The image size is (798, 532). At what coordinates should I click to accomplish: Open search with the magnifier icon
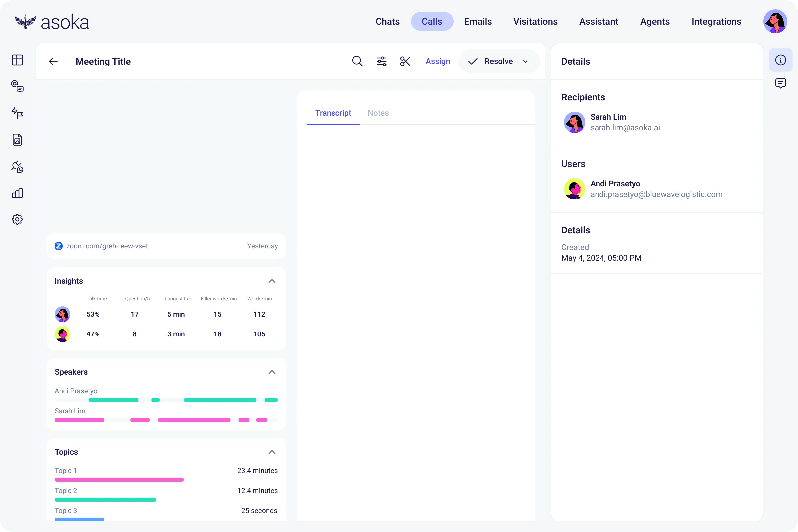(x=357, y=61)
